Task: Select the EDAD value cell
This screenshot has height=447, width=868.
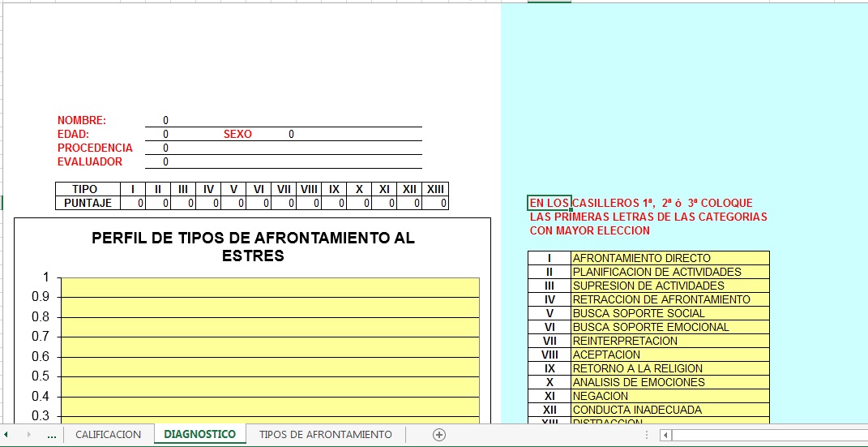Action: [166, 134]
